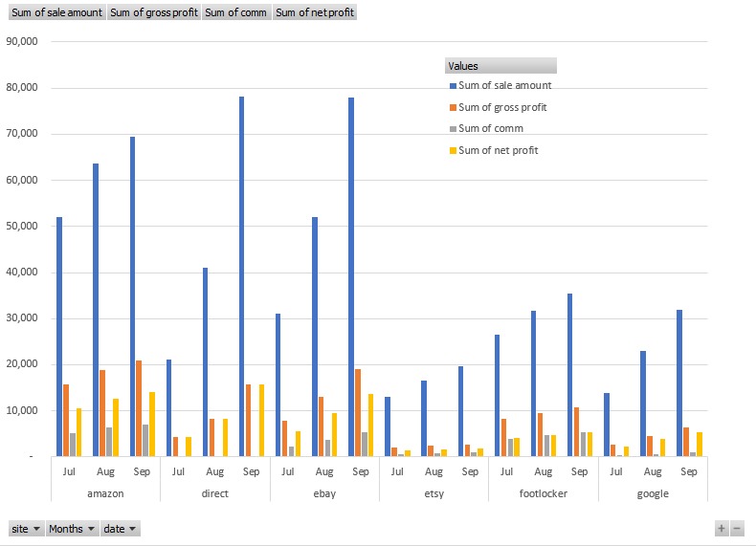The image size is (756, 546).
Task: Click the 'Sum of sale amount' field button
Action: click(x=56, y=12)
